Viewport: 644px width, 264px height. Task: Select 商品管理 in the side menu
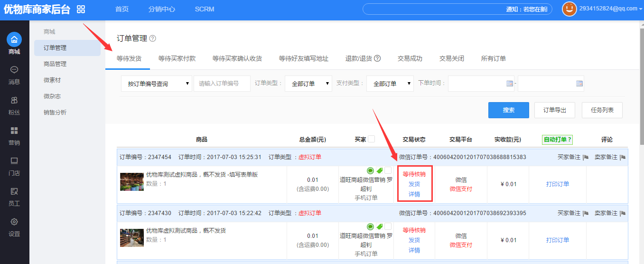pos(55,64)
